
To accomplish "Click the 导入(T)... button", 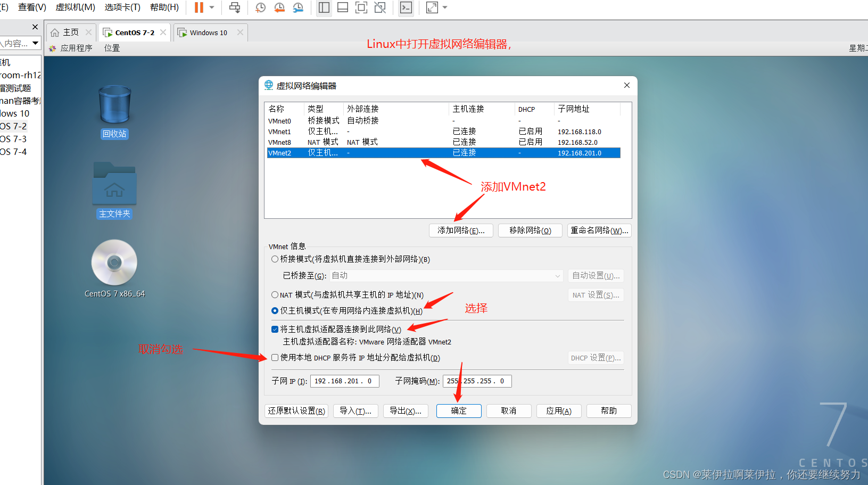I will tap(356, 411).
